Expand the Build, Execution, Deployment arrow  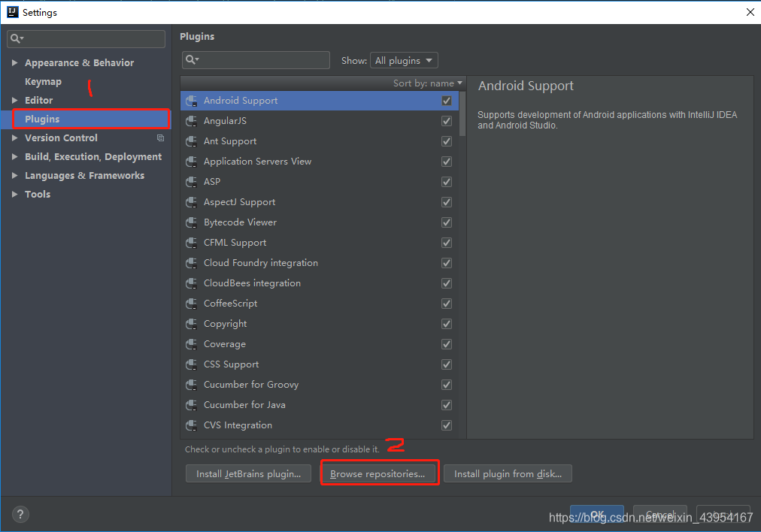tap(14, 156)
